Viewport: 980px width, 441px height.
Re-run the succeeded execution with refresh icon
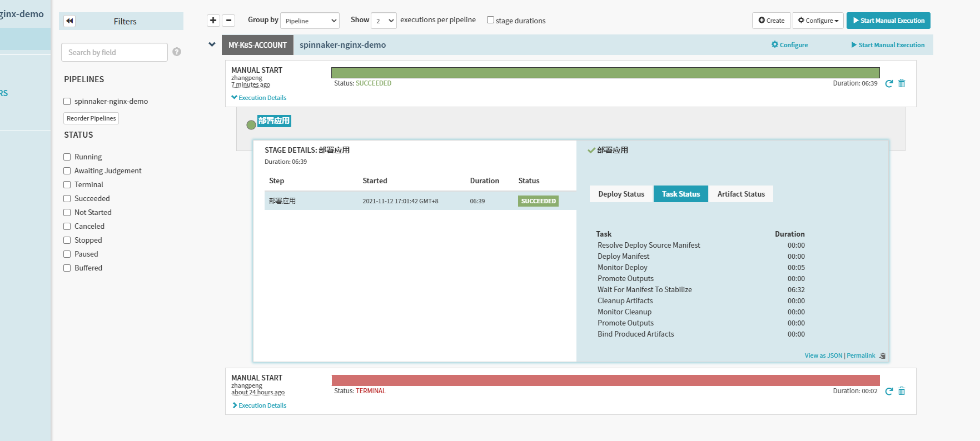click(x=889, y=83)
